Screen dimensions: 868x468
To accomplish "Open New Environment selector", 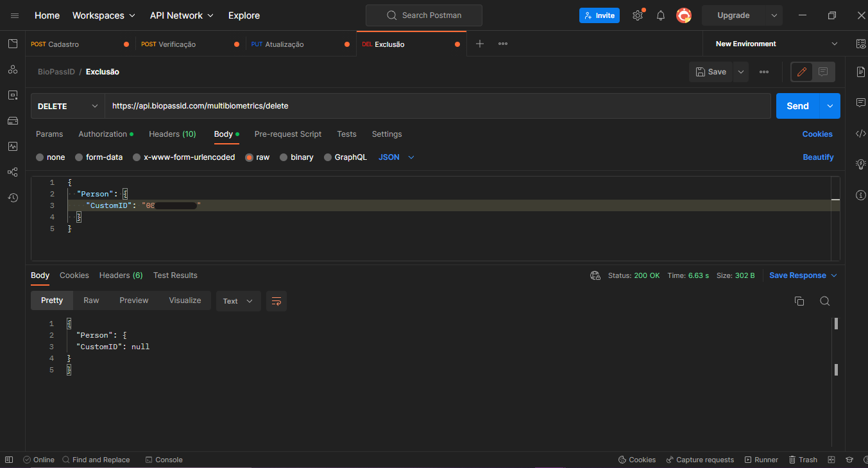I will click(777, 44).
